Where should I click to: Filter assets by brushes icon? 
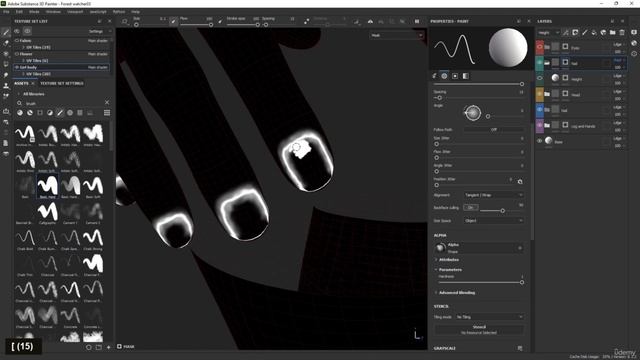point(60,113)
